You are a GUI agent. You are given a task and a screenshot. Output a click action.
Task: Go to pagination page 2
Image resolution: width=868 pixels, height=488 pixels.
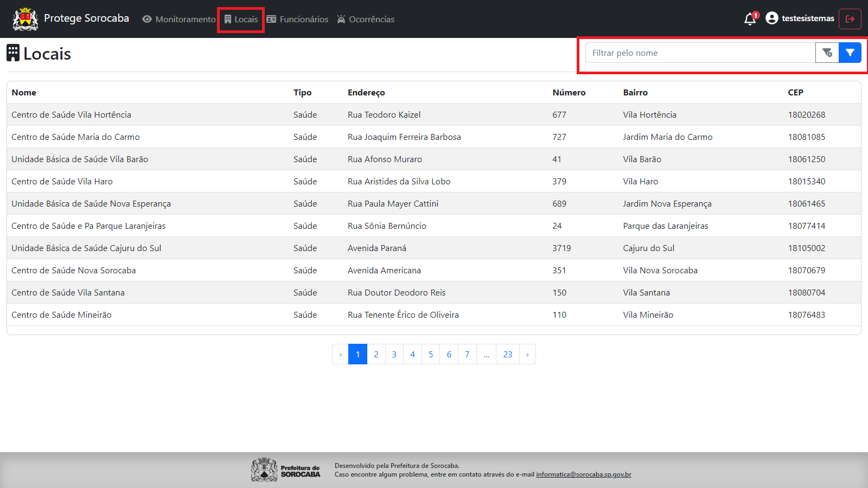point(376,354)
